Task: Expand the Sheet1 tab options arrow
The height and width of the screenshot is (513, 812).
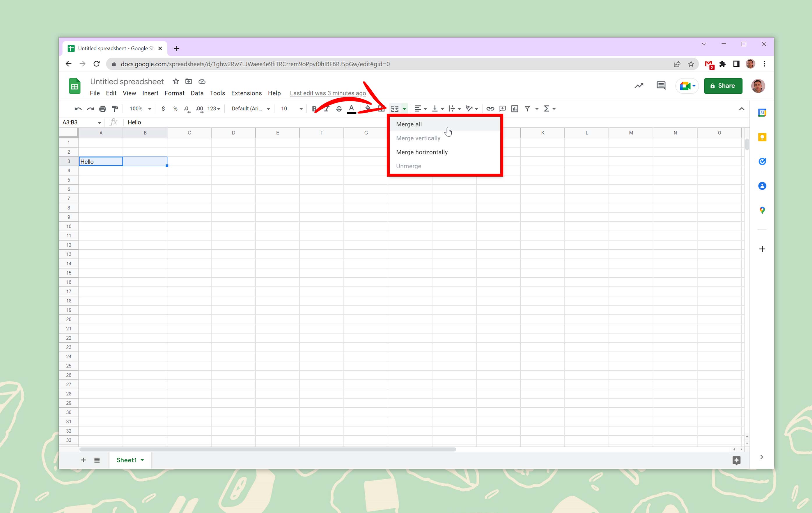Action: [x=142, y=460]
